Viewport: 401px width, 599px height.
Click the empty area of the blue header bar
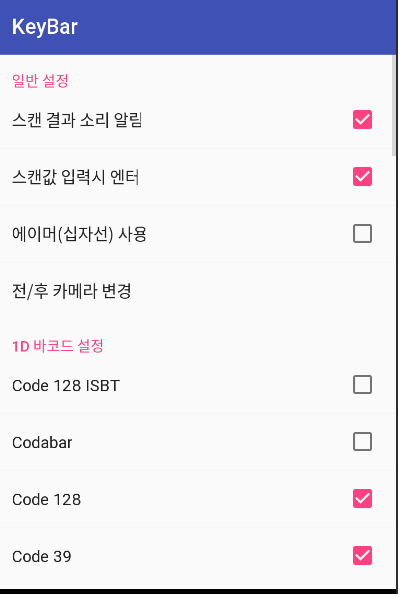pyautogui.click(x=237, y=27)
